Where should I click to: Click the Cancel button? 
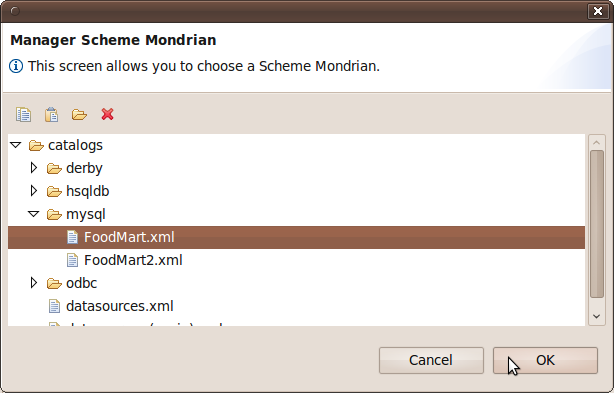(431, 360)
